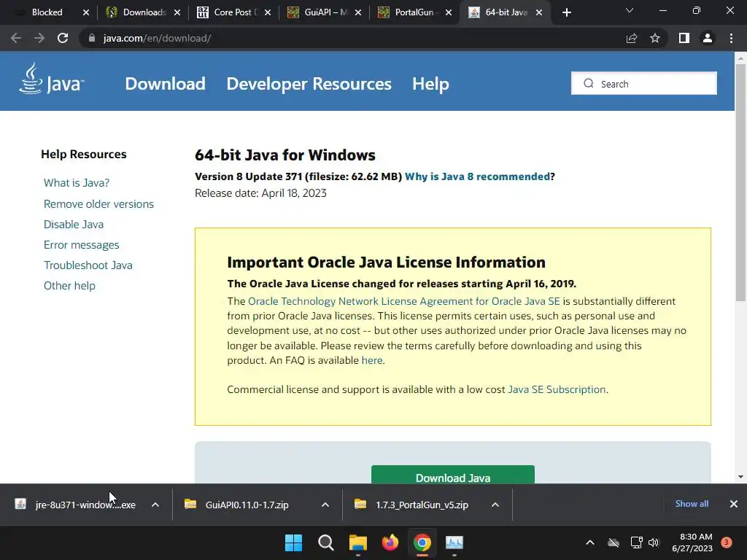Open the Chrome profile avatar
747x560 pixels.
pyautogui.click(x=708, y=38)
